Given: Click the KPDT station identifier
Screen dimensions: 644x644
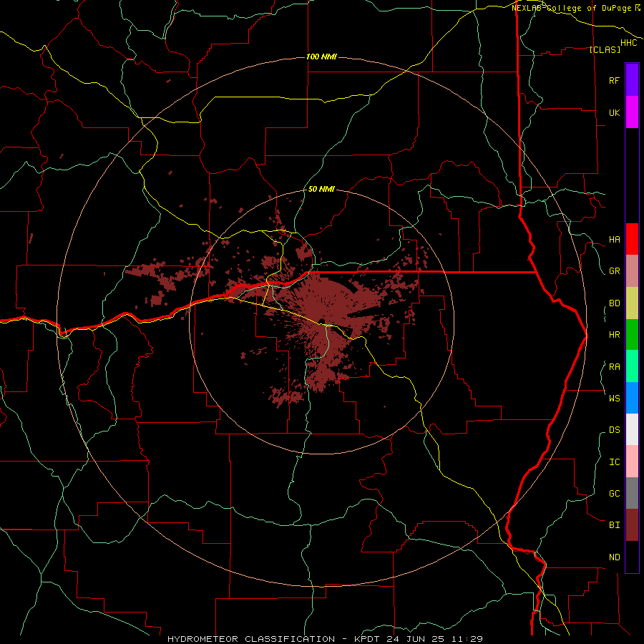Looking at the screenshot, I should pyautogui.click(x=366, y=639).
